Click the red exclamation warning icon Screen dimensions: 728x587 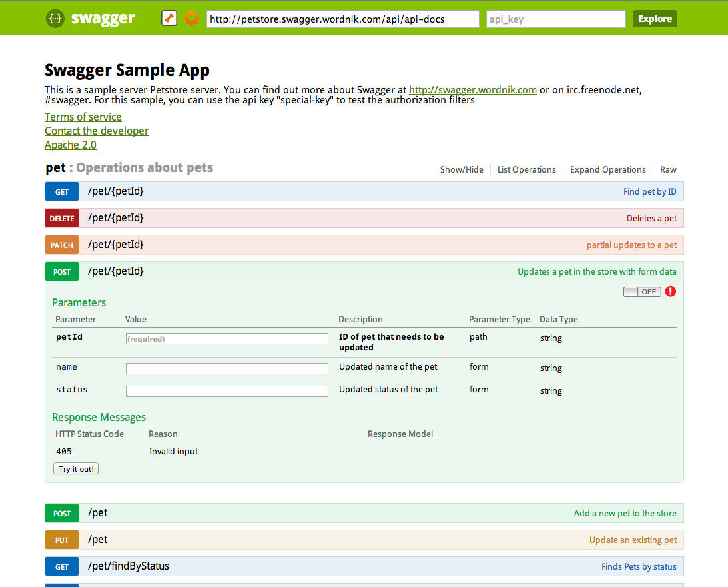point(671,291)
